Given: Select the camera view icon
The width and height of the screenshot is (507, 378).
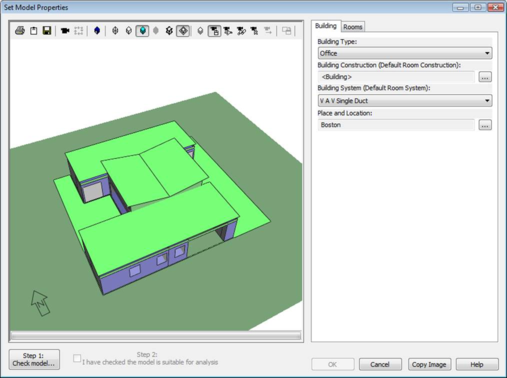Looking at the screenshot, I should tap(65, 31).
